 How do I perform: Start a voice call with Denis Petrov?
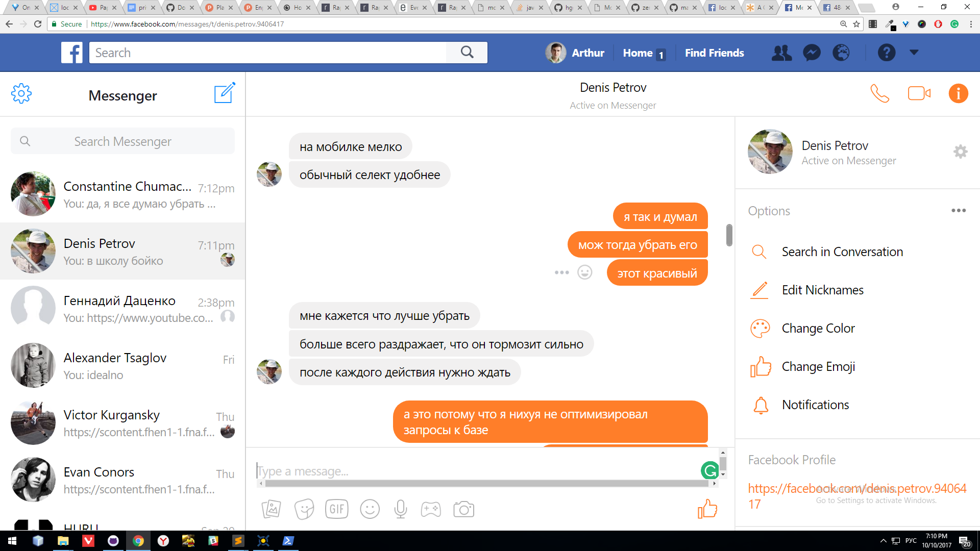(x=879, y=93)
